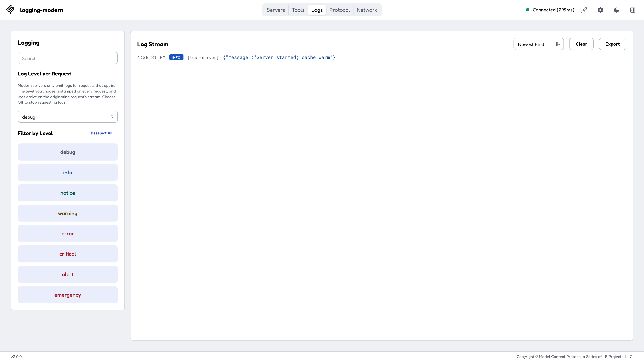Export the log stream

click(x=612, y=44)
